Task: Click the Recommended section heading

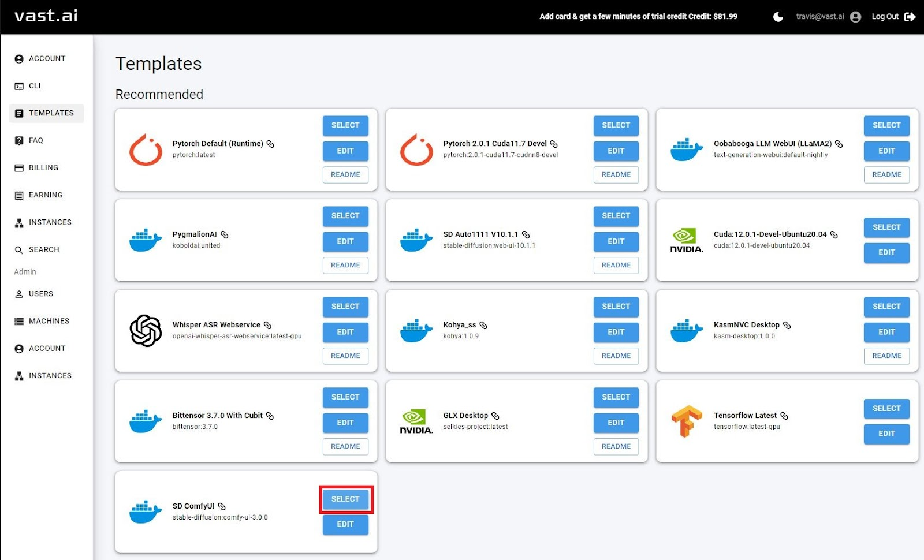Action: [x=159, y=95]
